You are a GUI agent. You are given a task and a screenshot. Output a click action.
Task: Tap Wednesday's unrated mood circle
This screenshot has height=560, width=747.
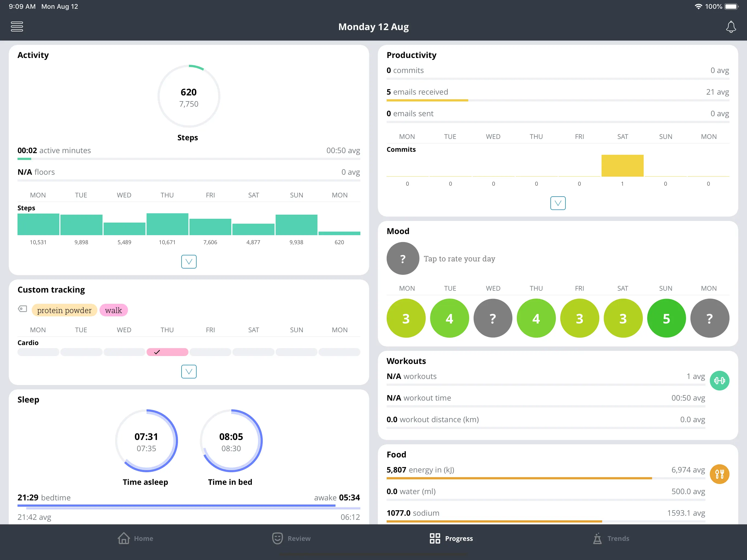493,318
